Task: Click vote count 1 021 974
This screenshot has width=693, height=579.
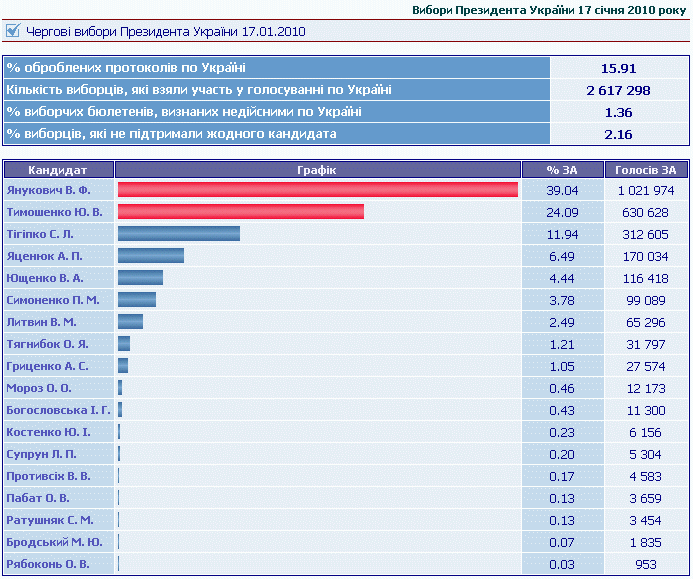Action: [646, 190]
